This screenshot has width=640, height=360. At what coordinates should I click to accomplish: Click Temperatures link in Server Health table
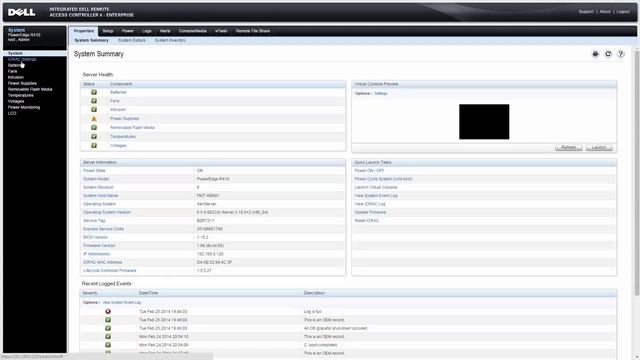123,137
